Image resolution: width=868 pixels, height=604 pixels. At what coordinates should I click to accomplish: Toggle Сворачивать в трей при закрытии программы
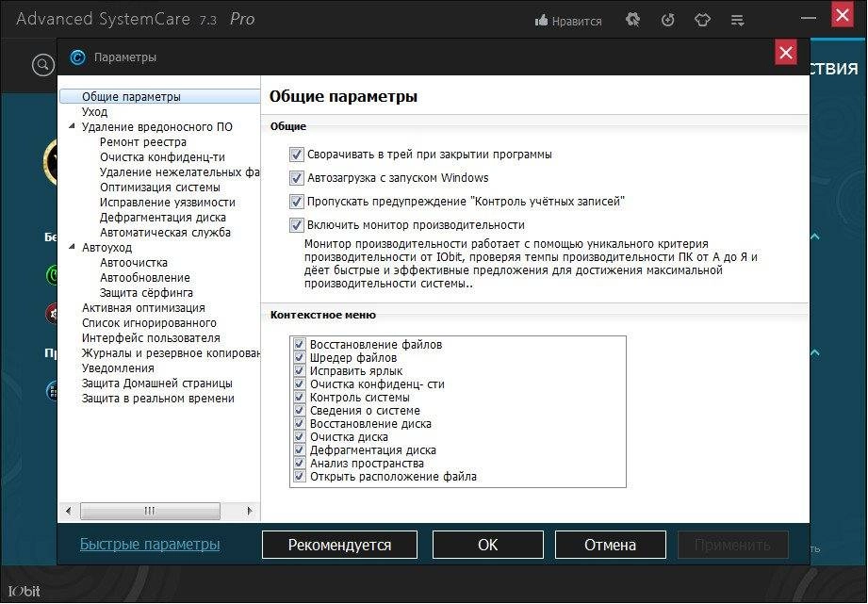coord(297,155)
